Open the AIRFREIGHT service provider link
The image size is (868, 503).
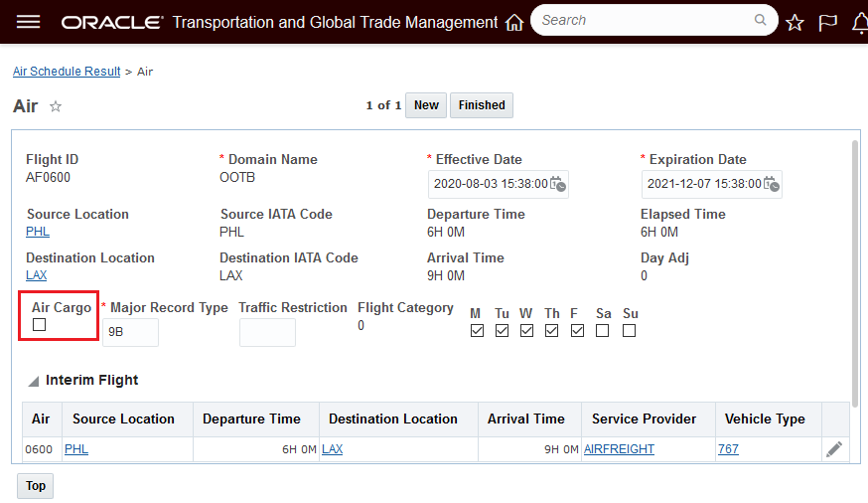(619, 449)
